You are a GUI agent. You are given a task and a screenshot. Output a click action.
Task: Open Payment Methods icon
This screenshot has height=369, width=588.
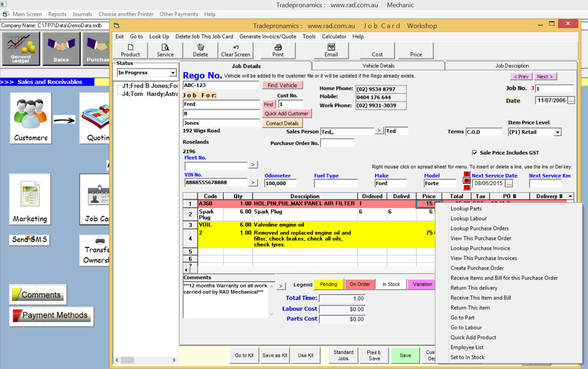(x=52, y=316)
